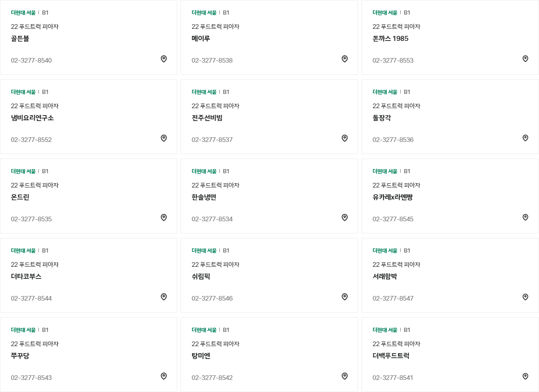Open map pin for 유카레x라멘짱
The image size is (539, 392).
click(x=526, y=217)
